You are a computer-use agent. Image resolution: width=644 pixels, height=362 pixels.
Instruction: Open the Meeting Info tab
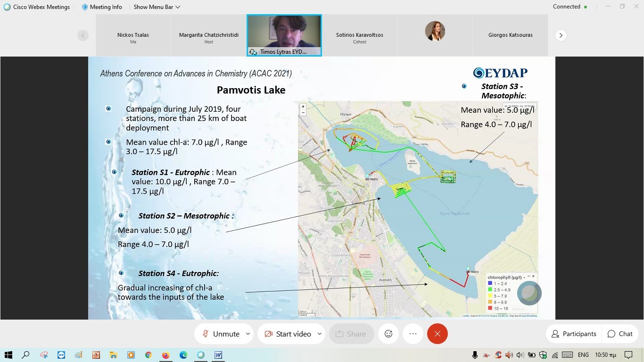pyautogui.click(x=102, y=7)
